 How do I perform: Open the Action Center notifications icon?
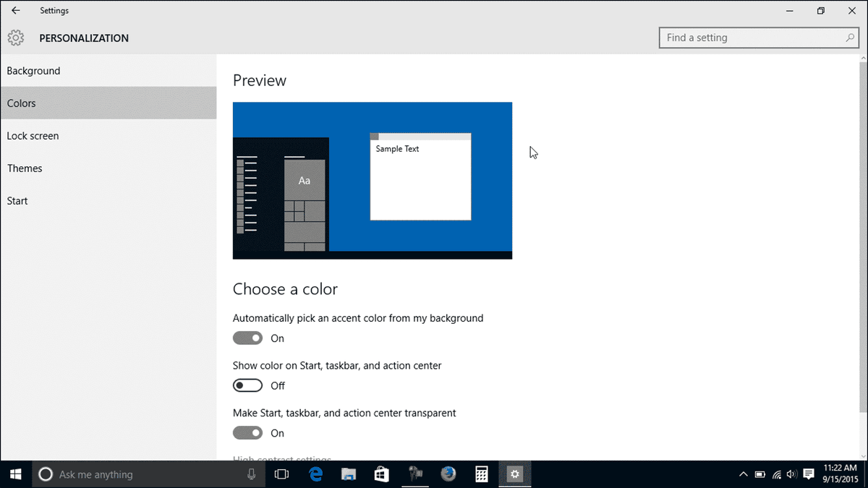point(809,474)
